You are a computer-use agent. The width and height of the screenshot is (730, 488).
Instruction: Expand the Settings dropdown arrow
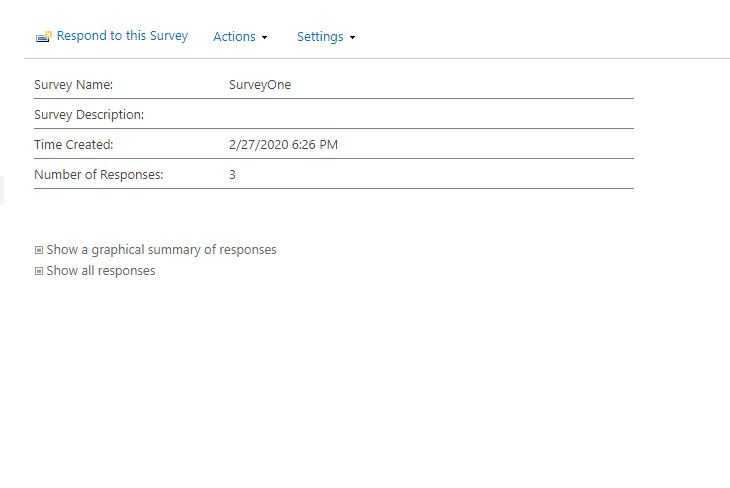pyautogui.click(x=352, y=38)
